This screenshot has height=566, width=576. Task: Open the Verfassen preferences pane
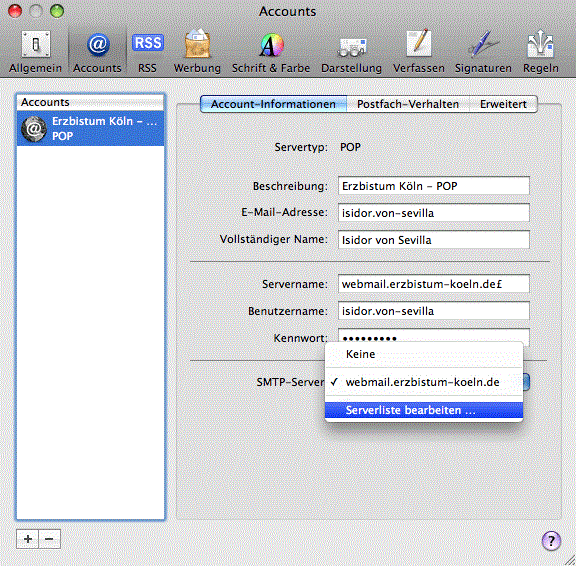(x=419, y=52)
